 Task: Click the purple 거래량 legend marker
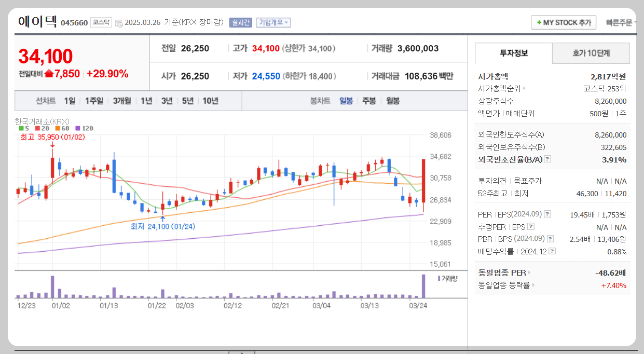[439, 279]
